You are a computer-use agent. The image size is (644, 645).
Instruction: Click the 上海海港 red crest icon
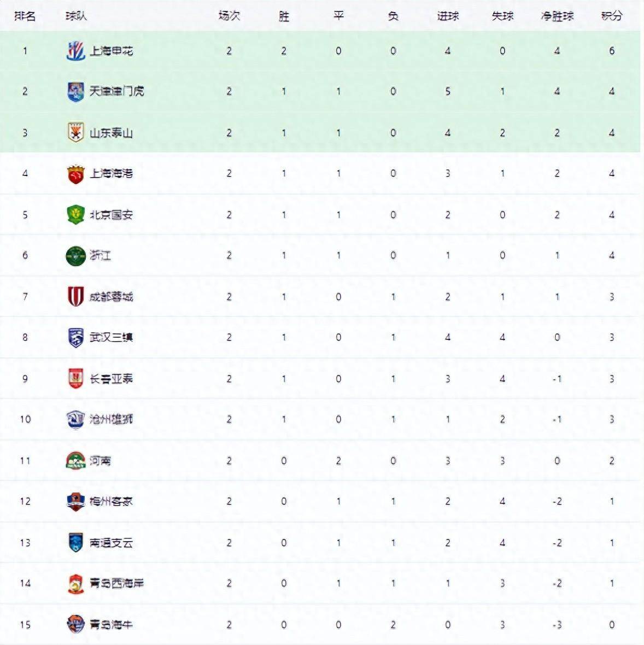click(75, 174)
